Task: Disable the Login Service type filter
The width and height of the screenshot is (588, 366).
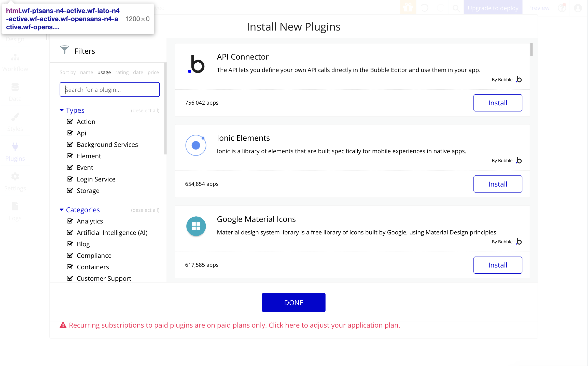Action: tap(70, 179)
